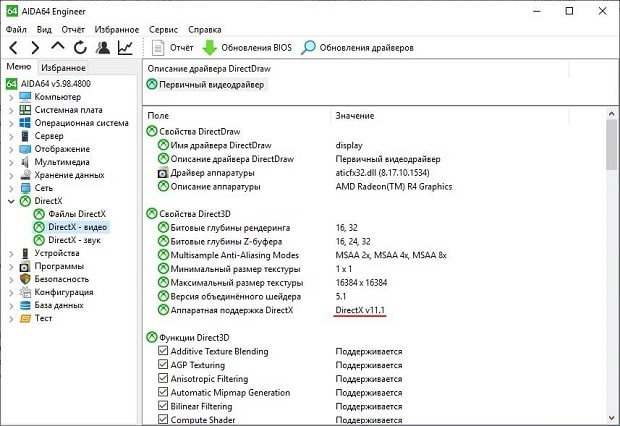Viewport: 620px width, 426px height.
Task: Expand the Операционная система node
Action: click(11, 123)
